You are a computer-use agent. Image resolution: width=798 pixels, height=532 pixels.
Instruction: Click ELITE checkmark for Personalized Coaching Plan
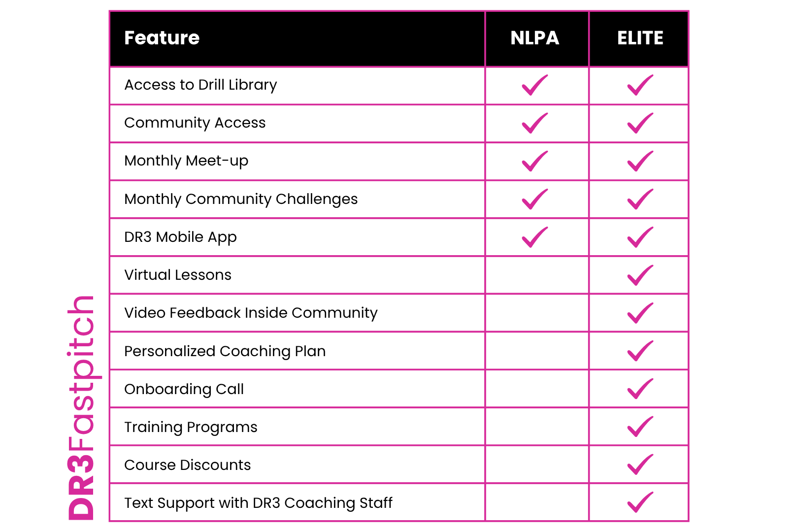coord(640,351)
